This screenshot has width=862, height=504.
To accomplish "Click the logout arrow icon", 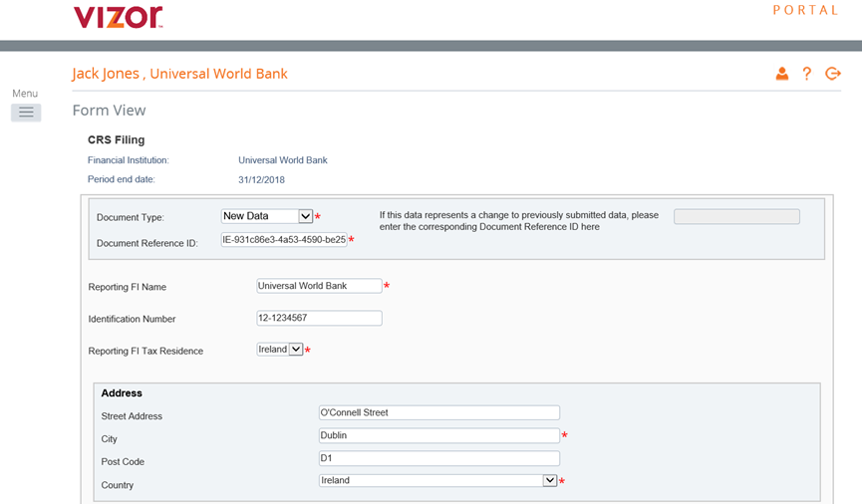I will 833,74.
